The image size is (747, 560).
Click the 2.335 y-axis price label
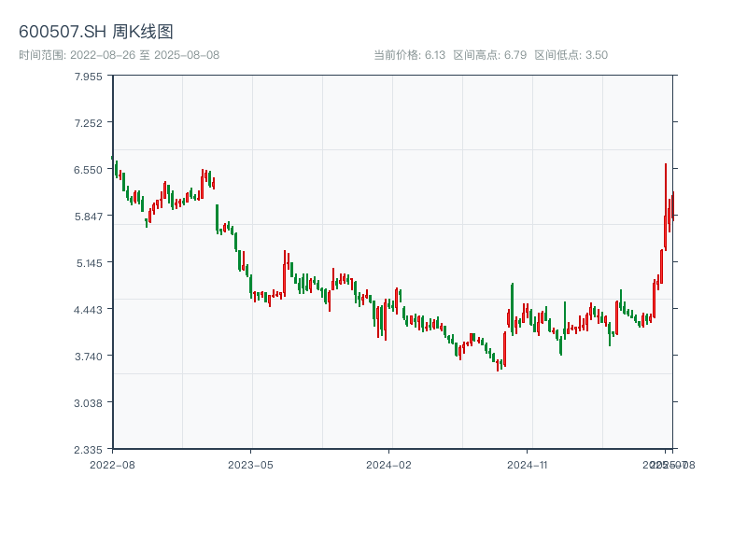click(92, 450)
